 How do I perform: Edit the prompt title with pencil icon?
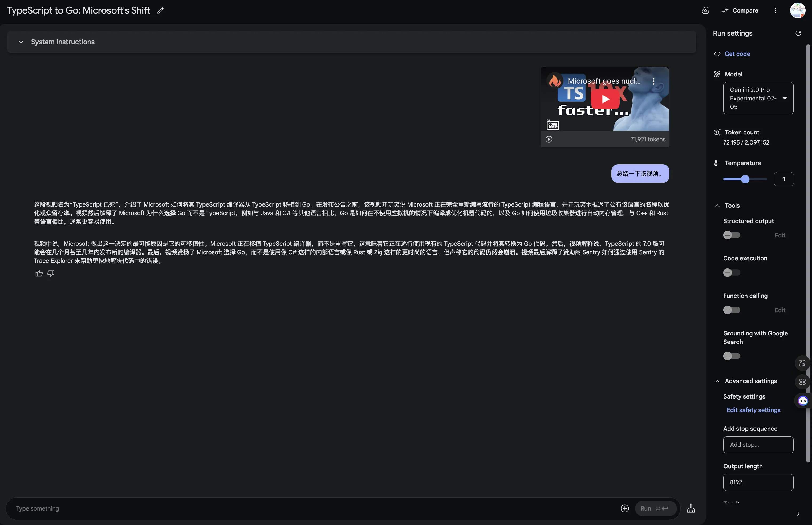coord(160,11)
